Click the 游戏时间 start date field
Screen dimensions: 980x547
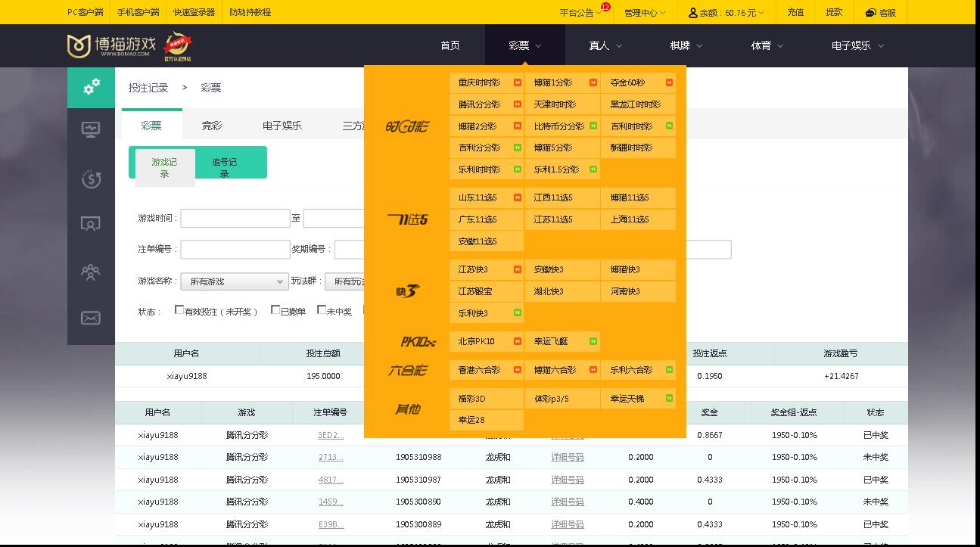[x=235, y=218]
